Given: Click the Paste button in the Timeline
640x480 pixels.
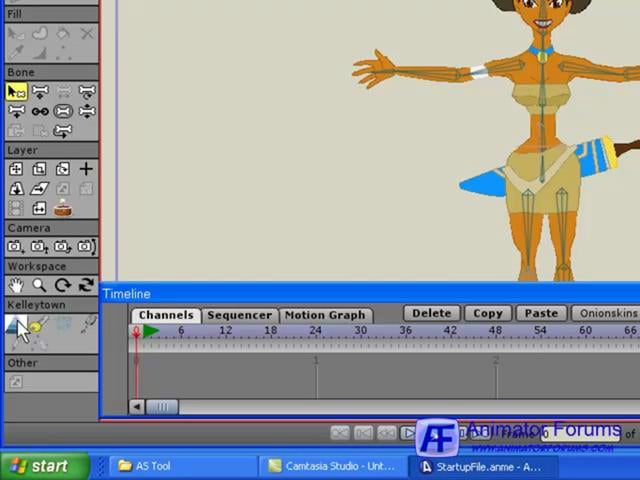Looking at the screenshot, I should (x=541, y=313).
